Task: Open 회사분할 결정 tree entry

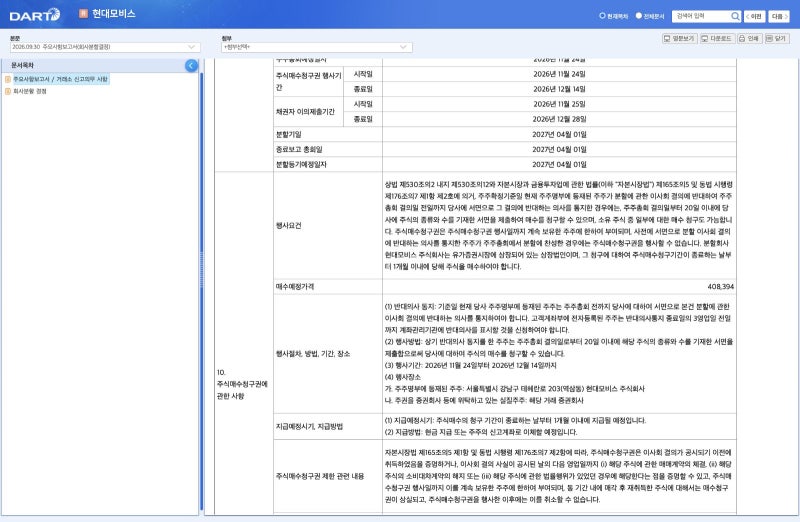Action: (30, 91)
